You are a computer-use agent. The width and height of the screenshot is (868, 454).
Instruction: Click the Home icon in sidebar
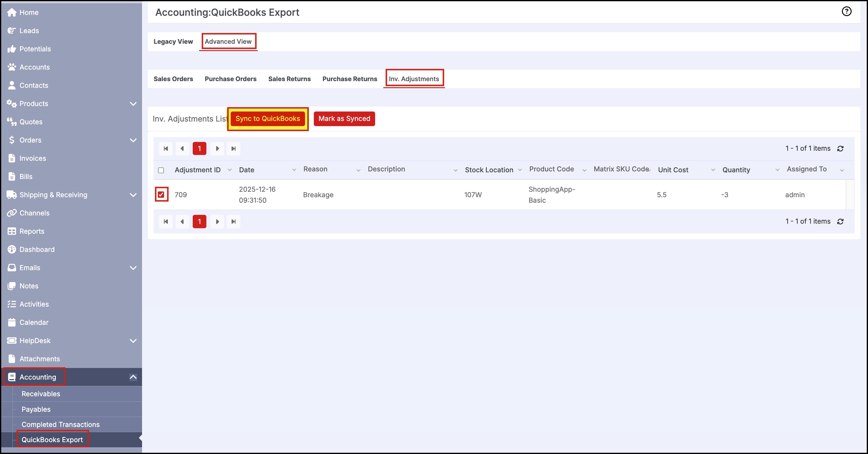coord(12,12)
